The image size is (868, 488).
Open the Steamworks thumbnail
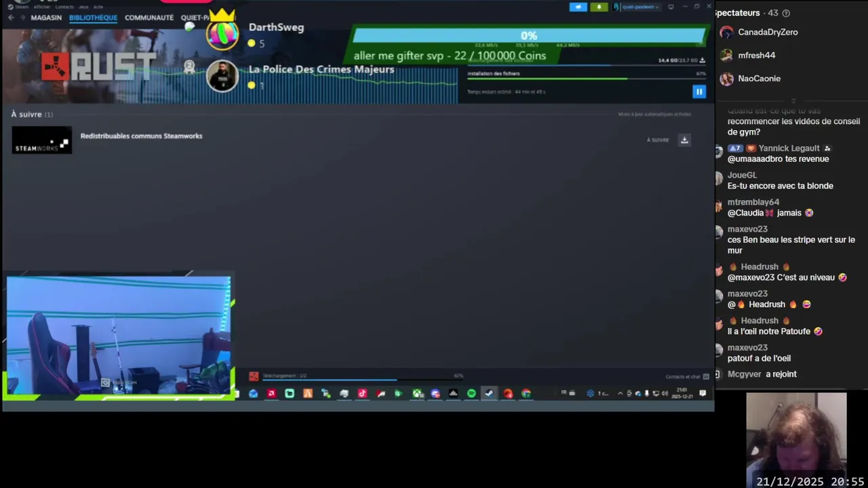point(41,140)
